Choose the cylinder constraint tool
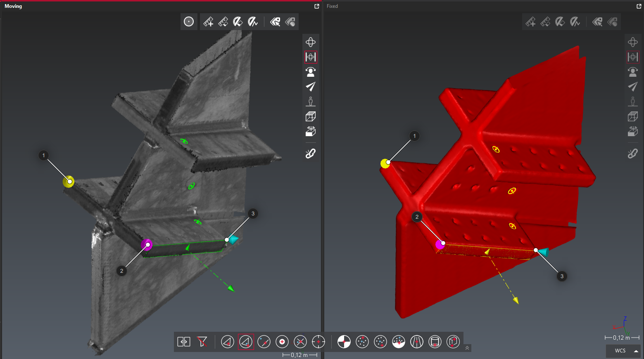 click(435, 342)
